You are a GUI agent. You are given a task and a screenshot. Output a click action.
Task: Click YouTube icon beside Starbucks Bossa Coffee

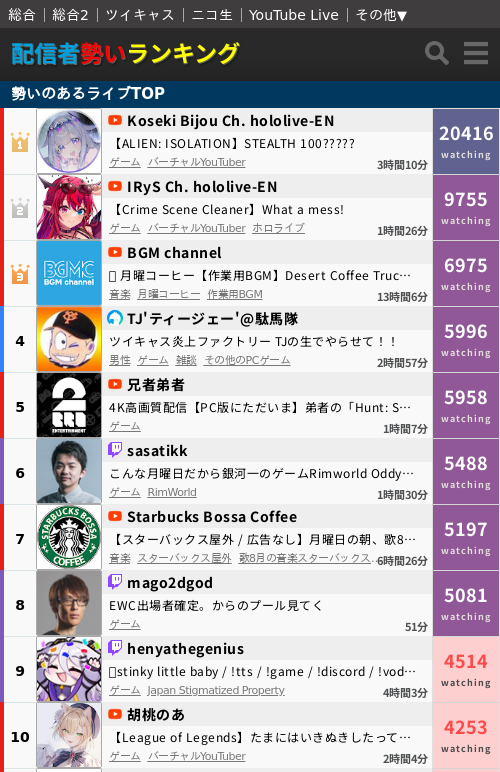point(115,516)
